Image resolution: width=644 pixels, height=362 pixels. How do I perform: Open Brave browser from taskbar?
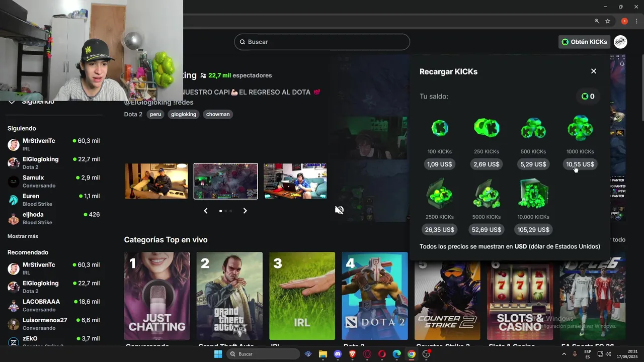(x=352, y=354)
